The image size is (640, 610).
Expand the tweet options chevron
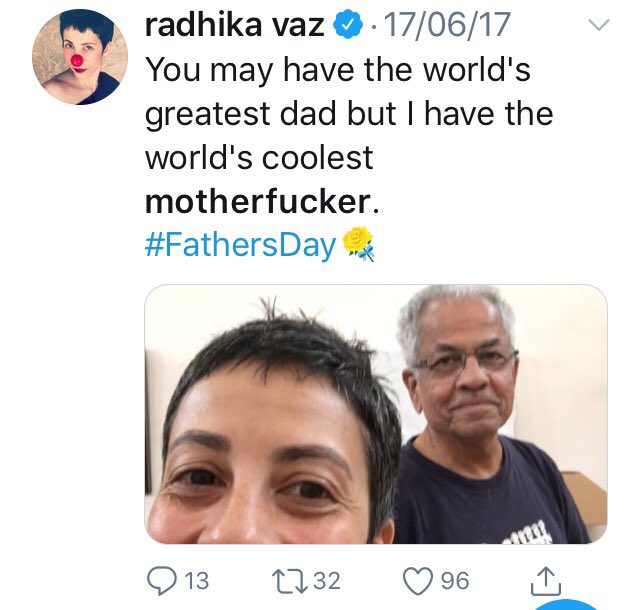[x=599, y=28]
